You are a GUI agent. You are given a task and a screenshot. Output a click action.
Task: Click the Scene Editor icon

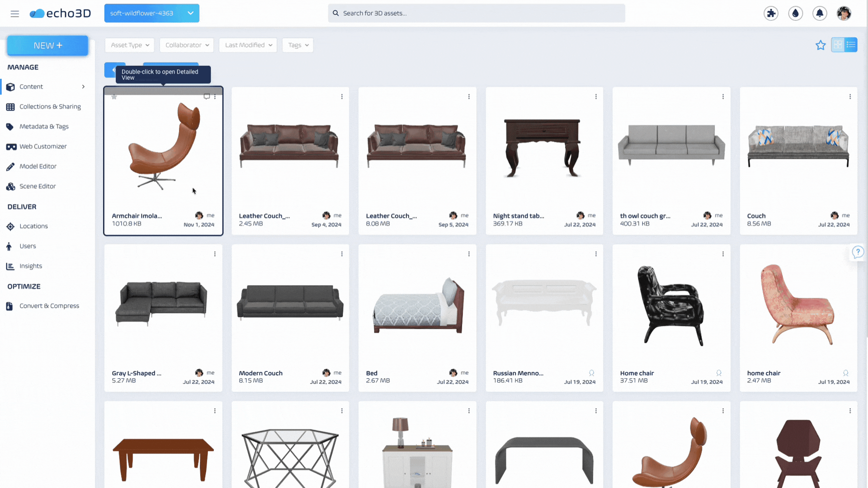(x=10, y=185)
